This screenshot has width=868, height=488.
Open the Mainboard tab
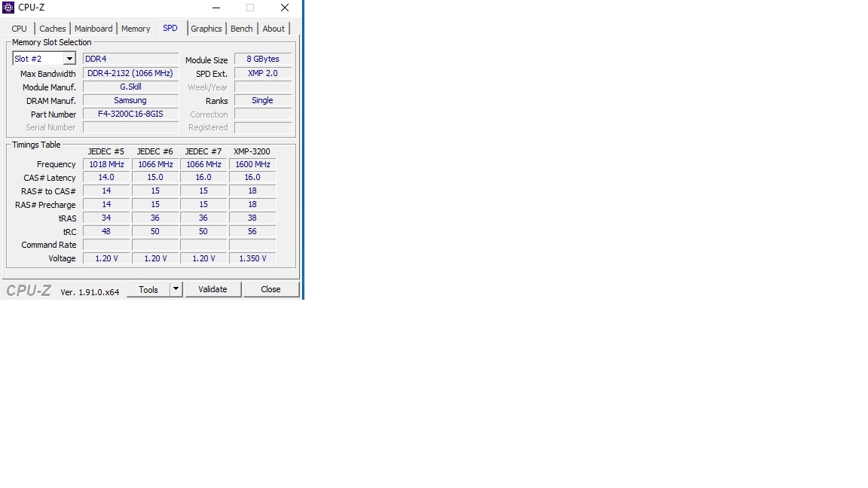[x=93, y=29]
